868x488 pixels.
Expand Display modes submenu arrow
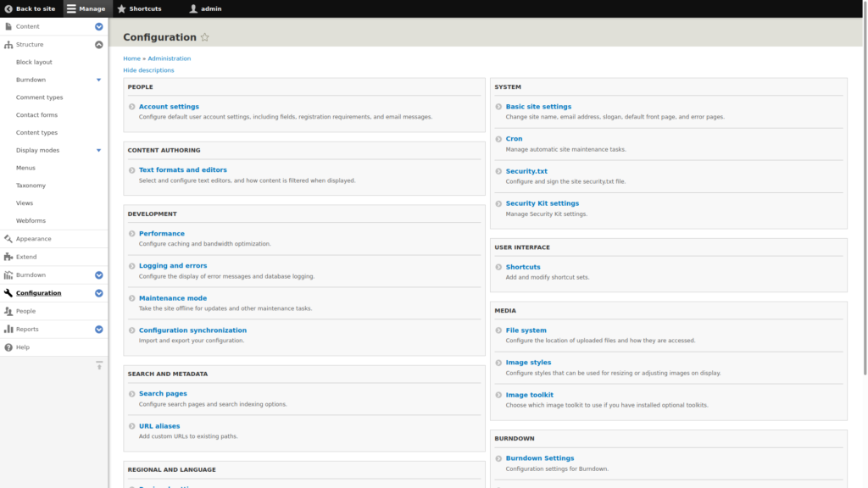(x=98, y=150)
